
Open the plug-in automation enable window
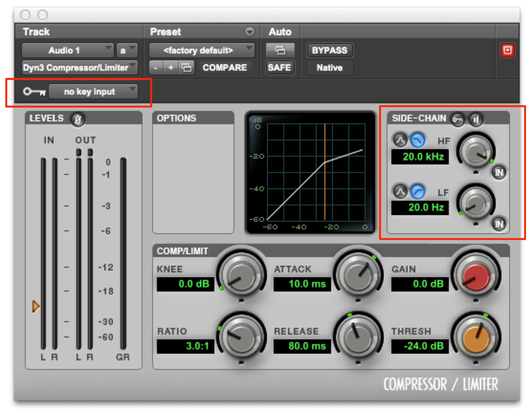(280, 50)
